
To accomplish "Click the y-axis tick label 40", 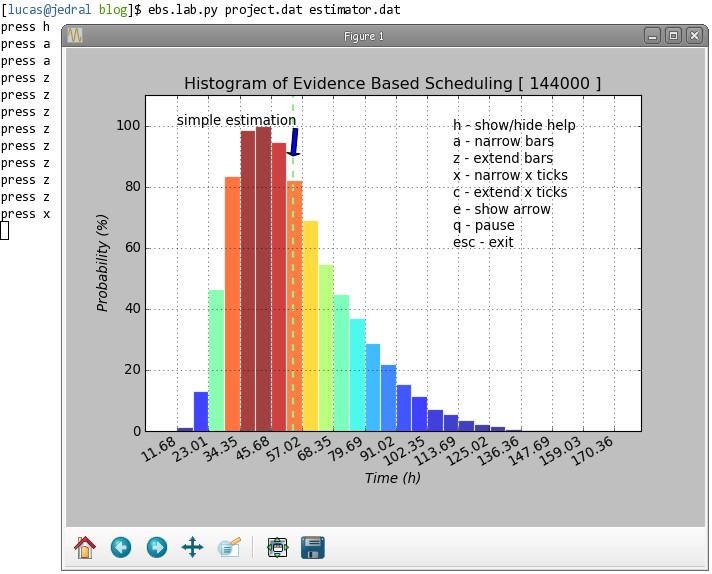I will pos(133,309).
